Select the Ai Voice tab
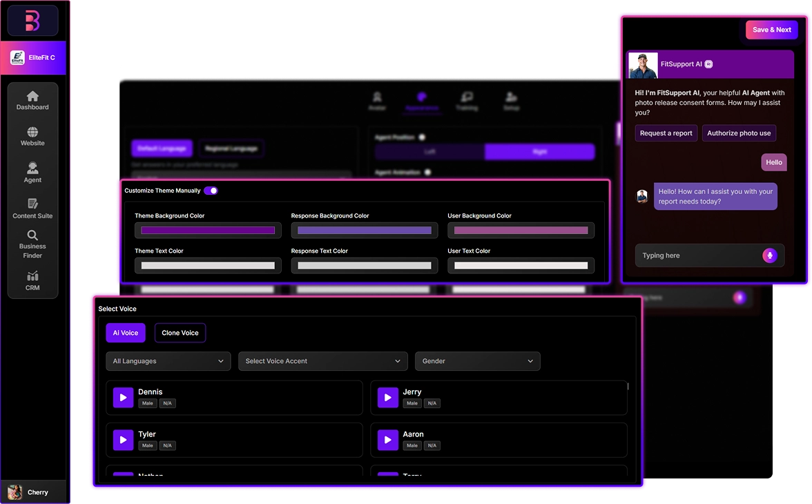Viewport: 812px width, 504px height. pyautogui.click(x=125, y=333)
